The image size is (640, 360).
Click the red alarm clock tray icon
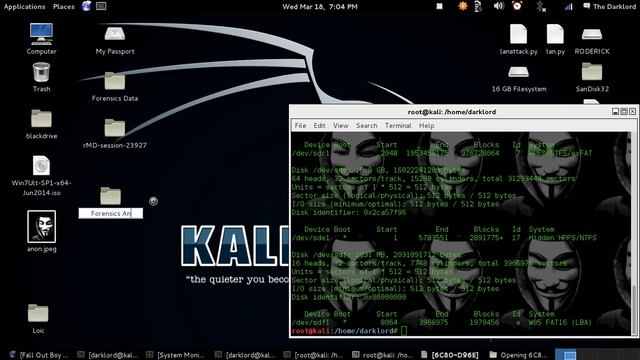[x=517, y=6]
